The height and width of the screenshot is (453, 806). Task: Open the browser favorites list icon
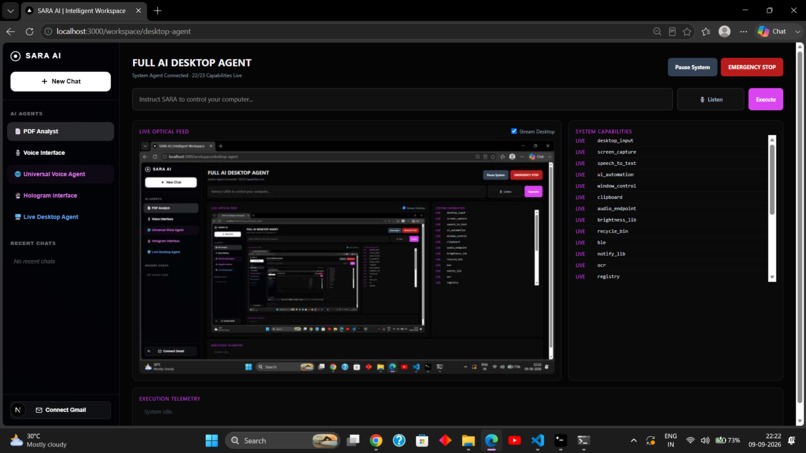click(706, 31)
